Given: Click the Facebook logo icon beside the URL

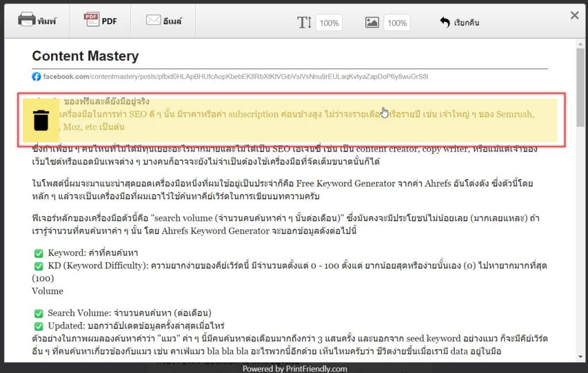Looking at the screenshot, I should (x=36, y=76).
